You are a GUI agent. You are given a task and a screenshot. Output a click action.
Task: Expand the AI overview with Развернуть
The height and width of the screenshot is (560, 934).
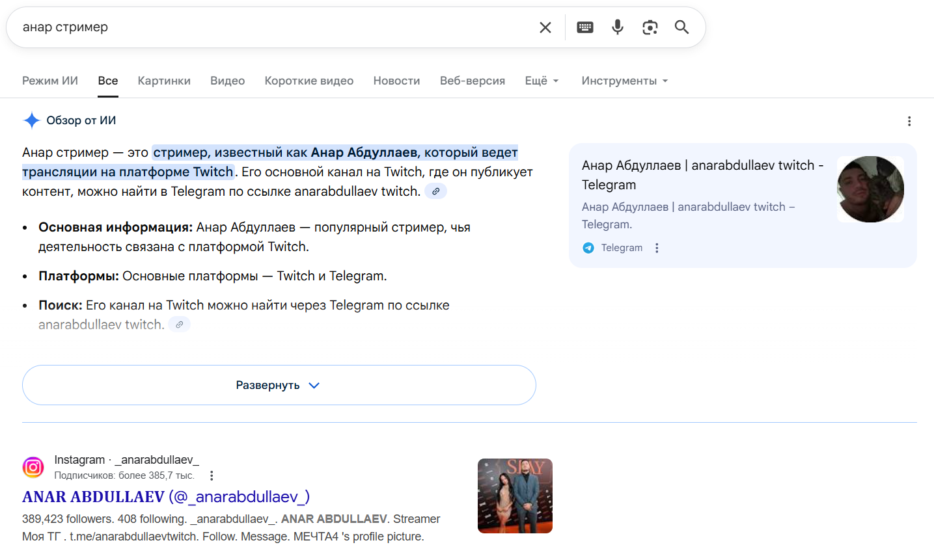(279, 385)
